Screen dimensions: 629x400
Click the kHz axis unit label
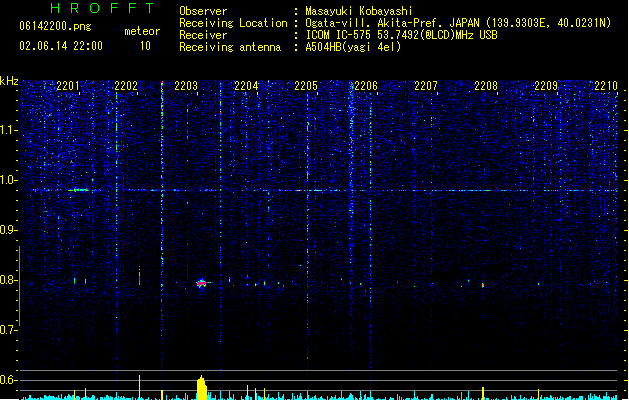click(9, 81)
